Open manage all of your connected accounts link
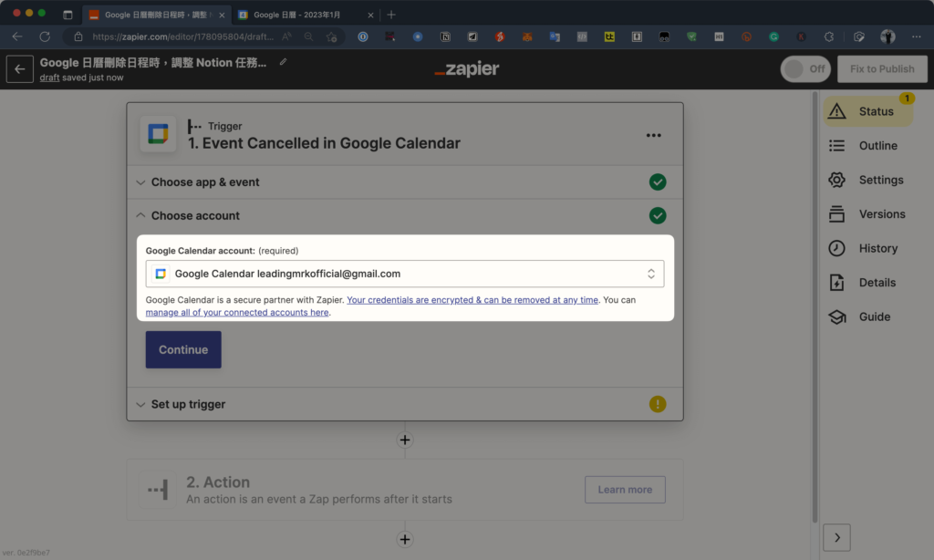The height and width of the screenshot is (560, 934). [x=237, y=313]
